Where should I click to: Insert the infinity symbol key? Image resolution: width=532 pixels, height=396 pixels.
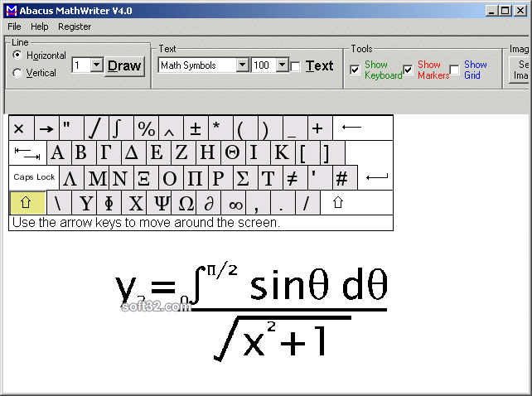coord(233,203)
